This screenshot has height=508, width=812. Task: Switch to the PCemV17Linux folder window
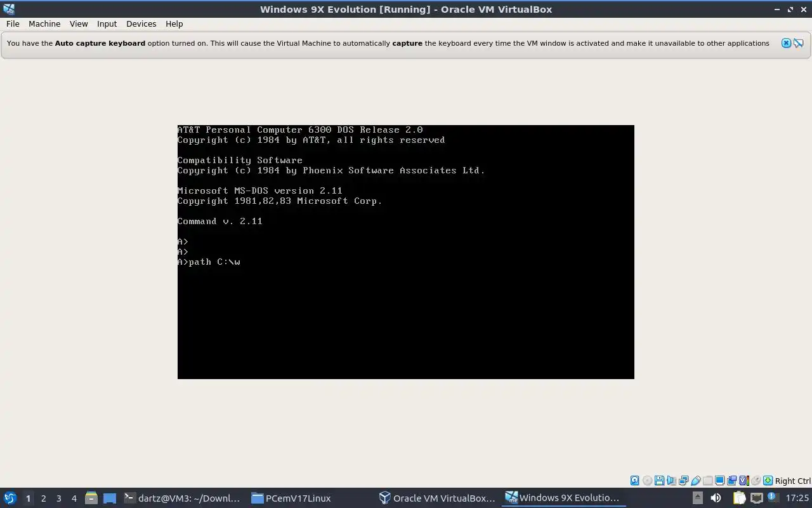tap(310, 498)
